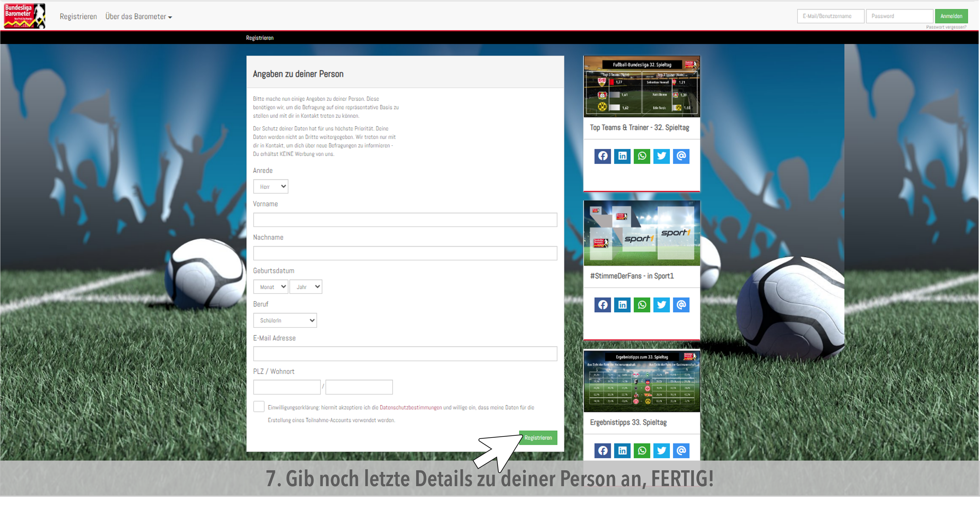
Task: Email the #StimmeDerFans Sport1 post
Action: tap(681, 305)
